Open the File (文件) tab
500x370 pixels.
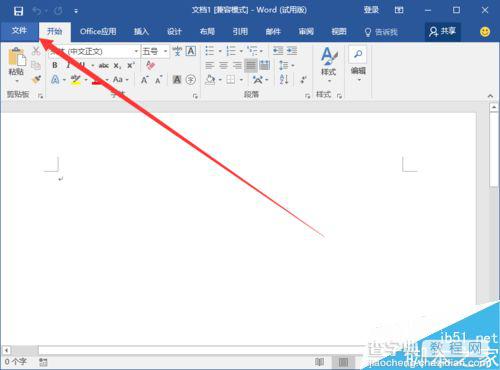[19, 31]
